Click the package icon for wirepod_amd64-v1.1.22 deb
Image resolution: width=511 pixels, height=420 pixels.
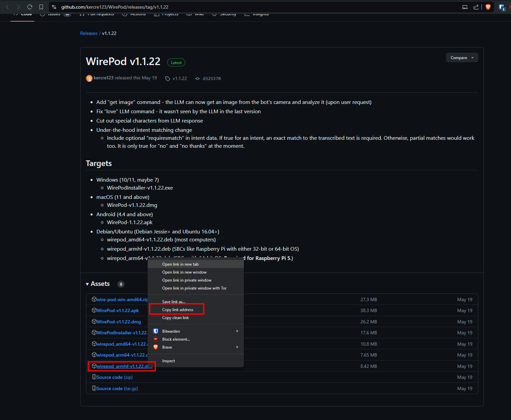94,344
